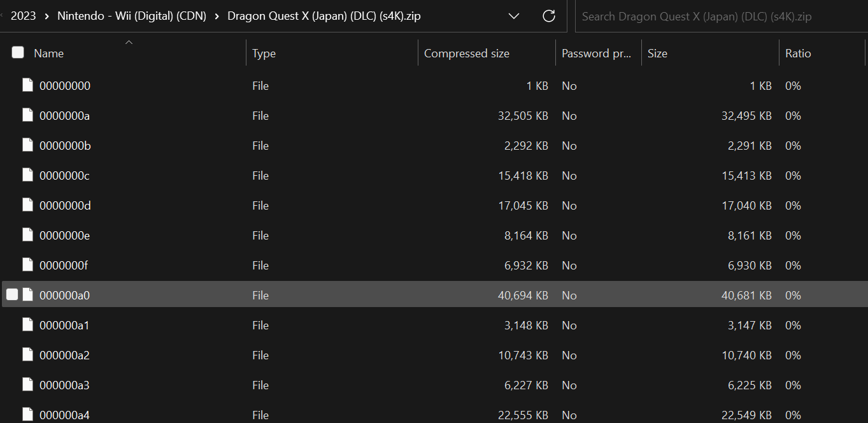Sort by Password protected column header

596,54
